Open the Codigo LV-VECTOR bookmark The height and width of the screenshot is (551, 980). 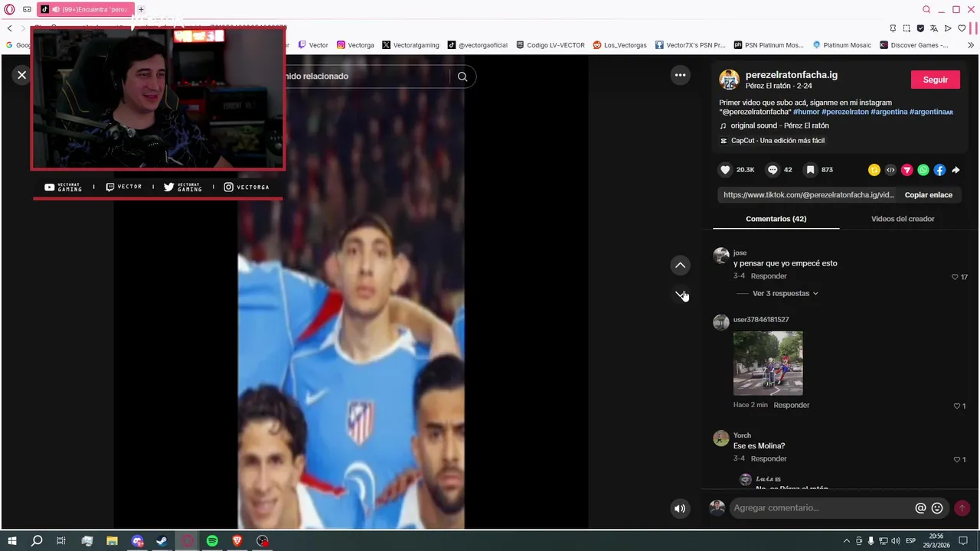[550, 45]
